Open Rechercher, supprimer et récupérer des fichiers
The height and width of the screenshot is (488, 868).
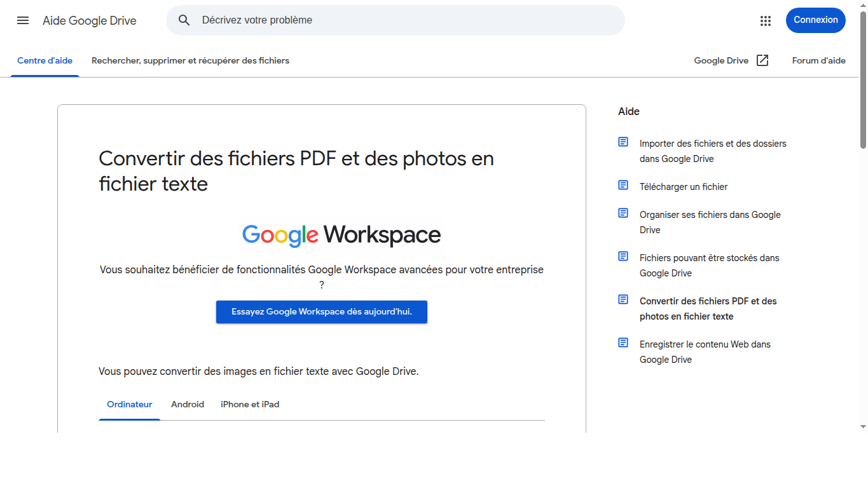pyautogui.click(x=190, y=61)
